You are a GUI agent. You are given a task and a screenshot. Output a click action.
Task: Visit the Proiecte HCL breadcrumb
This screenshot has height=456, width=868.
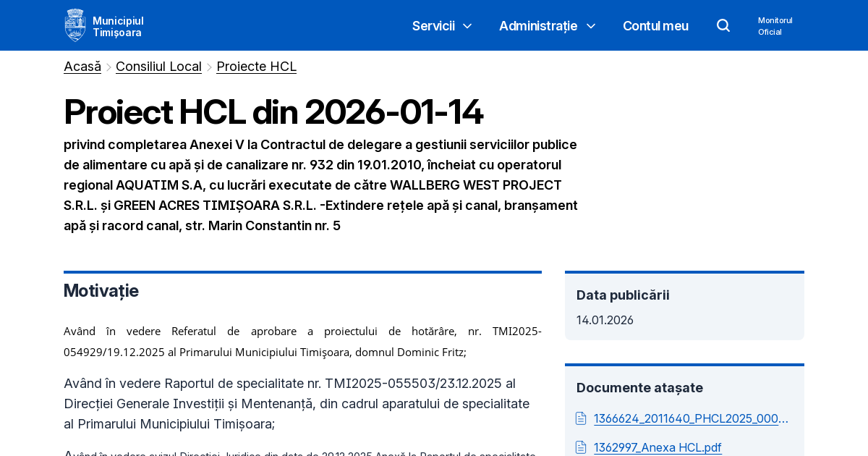(x=256, y=66)
